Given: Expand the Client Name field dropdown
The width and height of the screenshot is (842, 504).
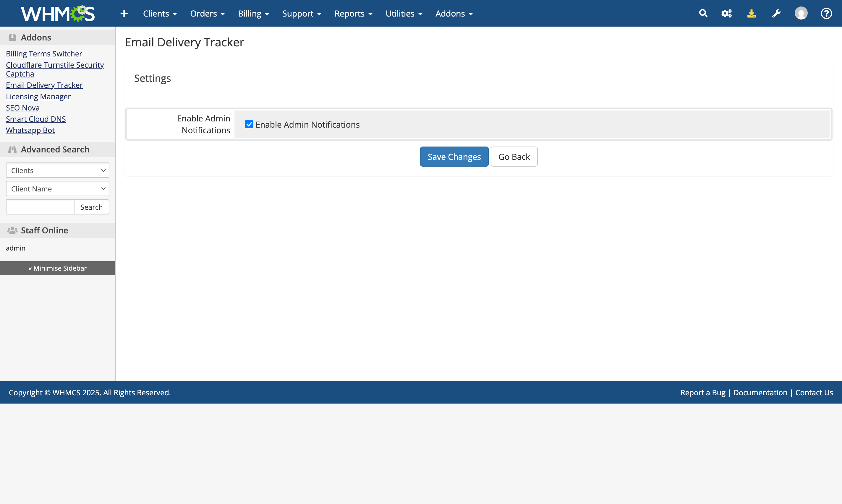Looking at the screenshot, I should (57, 188).
